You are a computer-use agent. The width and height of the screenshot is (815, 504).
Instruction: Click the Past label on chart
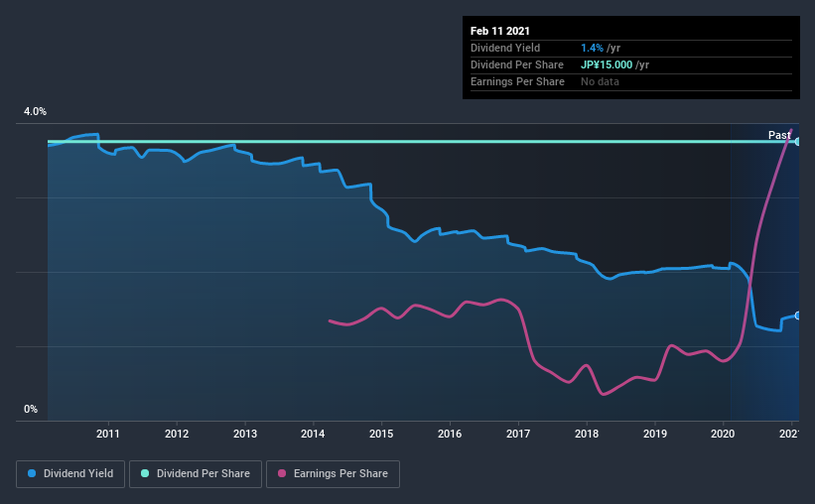779,135
